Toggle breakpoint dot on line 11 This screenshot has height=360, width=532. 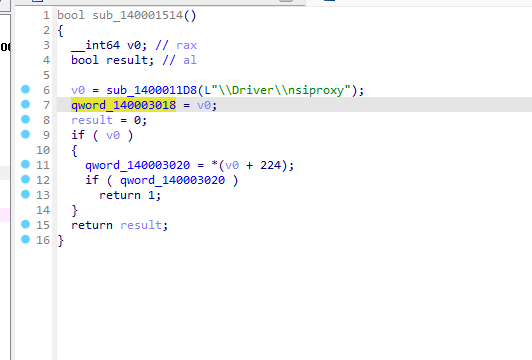[25, 164]
